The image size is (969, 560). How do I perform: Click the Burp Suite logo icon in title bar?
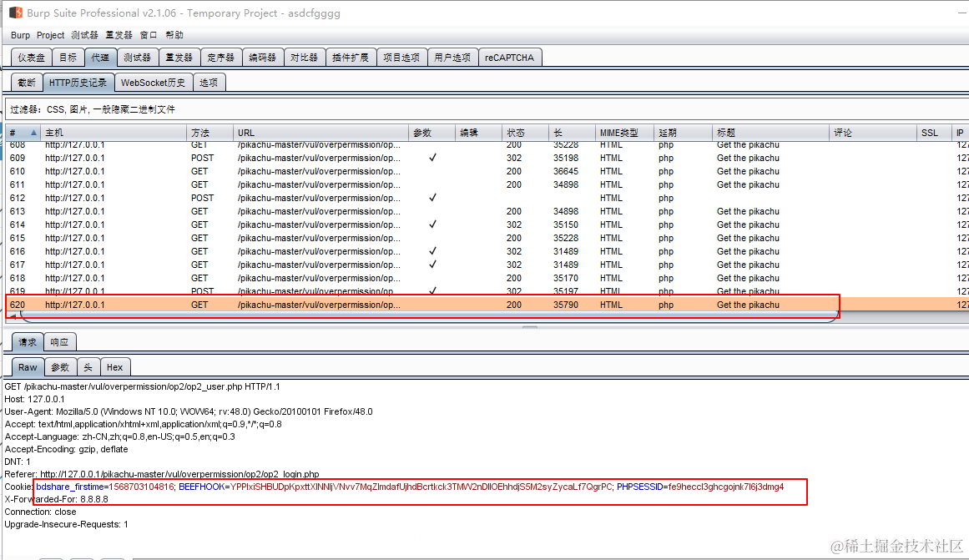click(x=16, y=13)
